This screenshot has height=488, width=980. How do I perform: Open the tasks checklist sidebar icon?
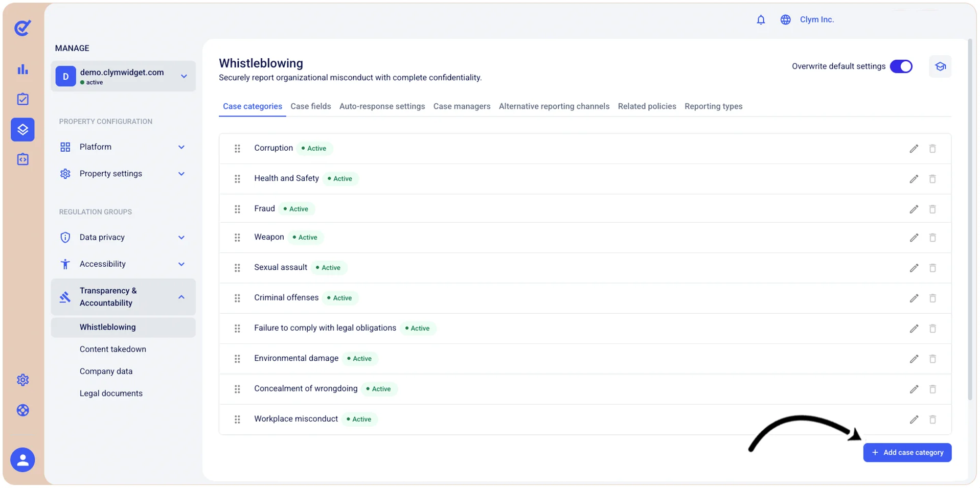22,99
